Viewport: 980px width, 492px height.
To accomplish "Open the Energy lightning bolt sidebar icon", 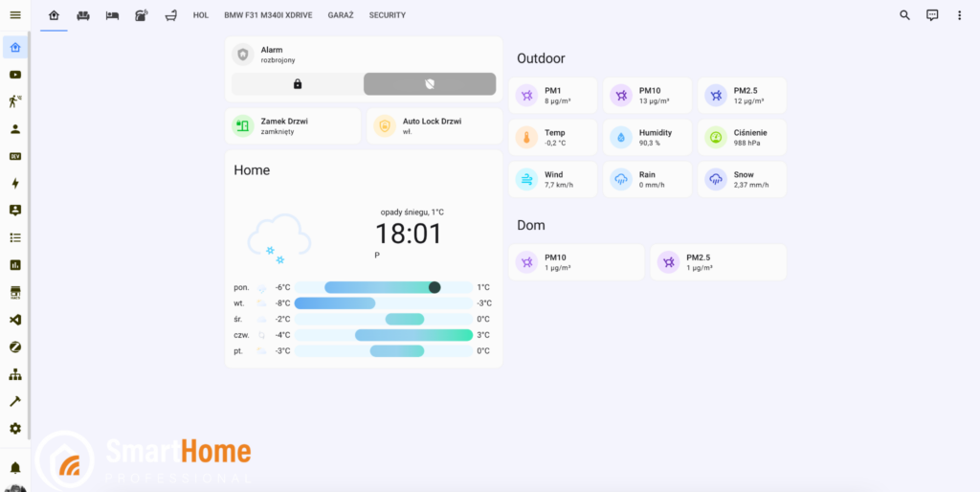I will coord(15,183).
